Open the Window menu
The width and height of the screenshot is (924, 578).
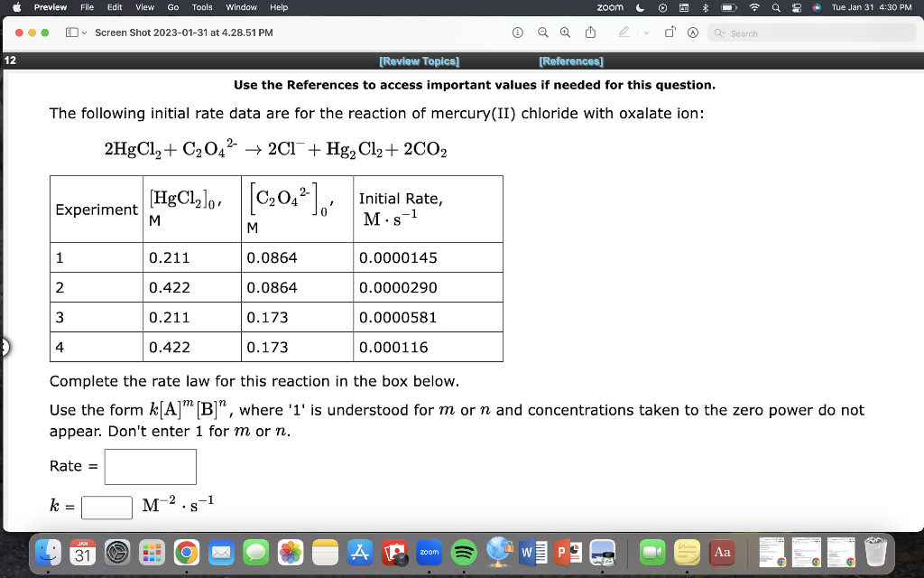240,7
